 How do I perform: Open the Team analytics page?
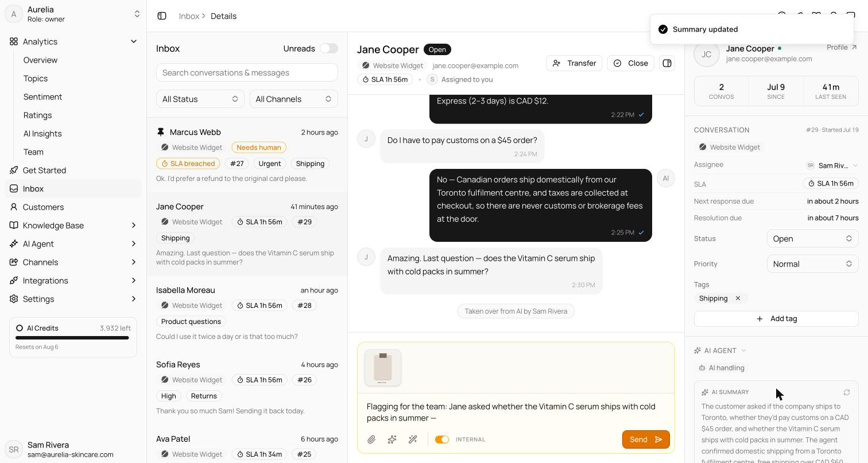pyautogui.click(x=33, y=152)
